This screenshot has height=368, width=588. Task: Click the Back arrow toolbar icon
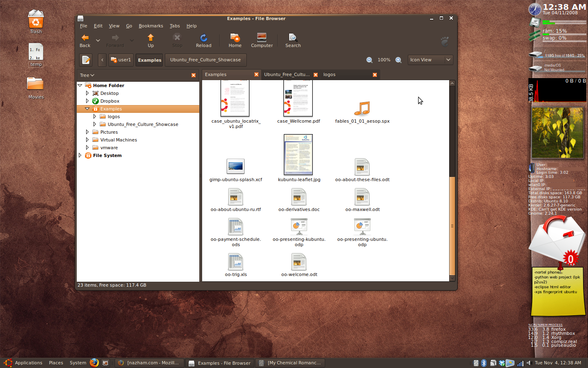pos(85,38)
